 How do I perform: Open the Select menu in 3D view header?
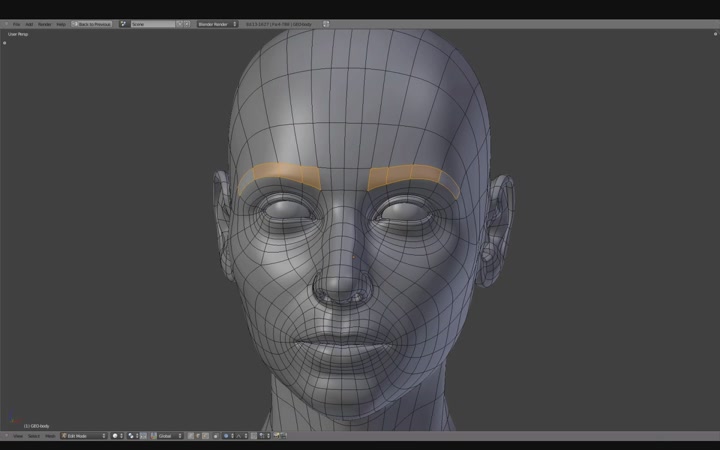[x=34, y=436]
